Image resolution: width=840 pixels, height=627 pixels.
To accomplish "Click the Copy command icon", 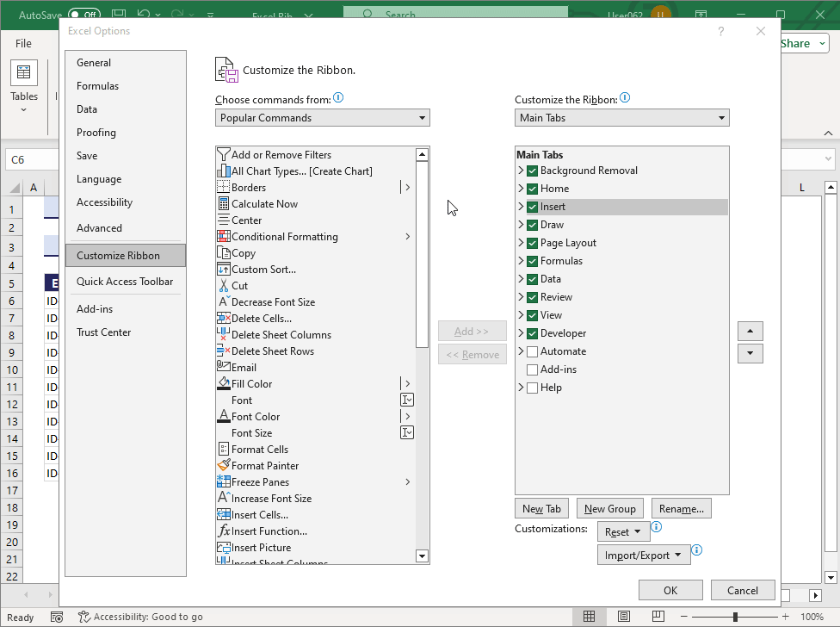I will [x=224, y=252].
